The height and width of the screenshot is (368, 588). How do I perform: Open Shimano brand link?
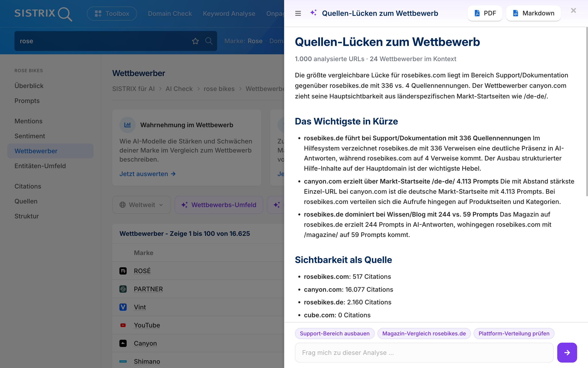(x=147, y=361)
